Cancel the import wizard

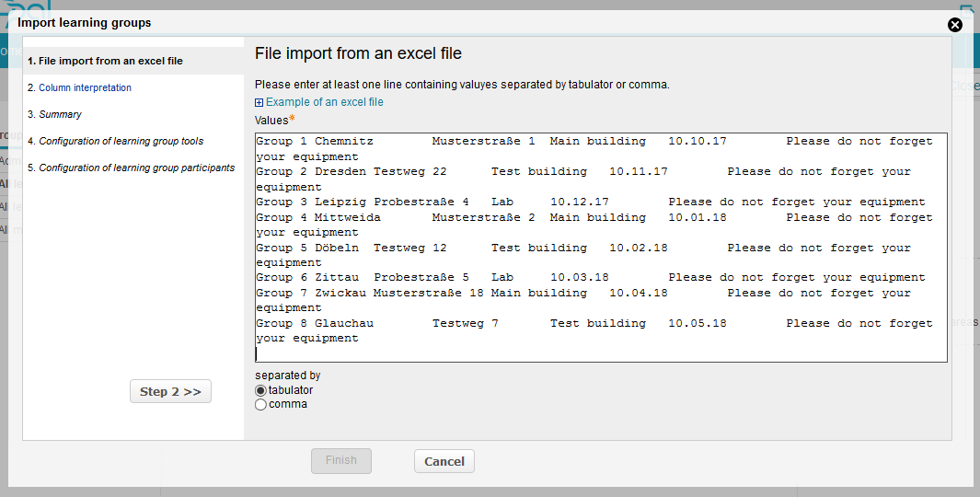click(444, 461)
